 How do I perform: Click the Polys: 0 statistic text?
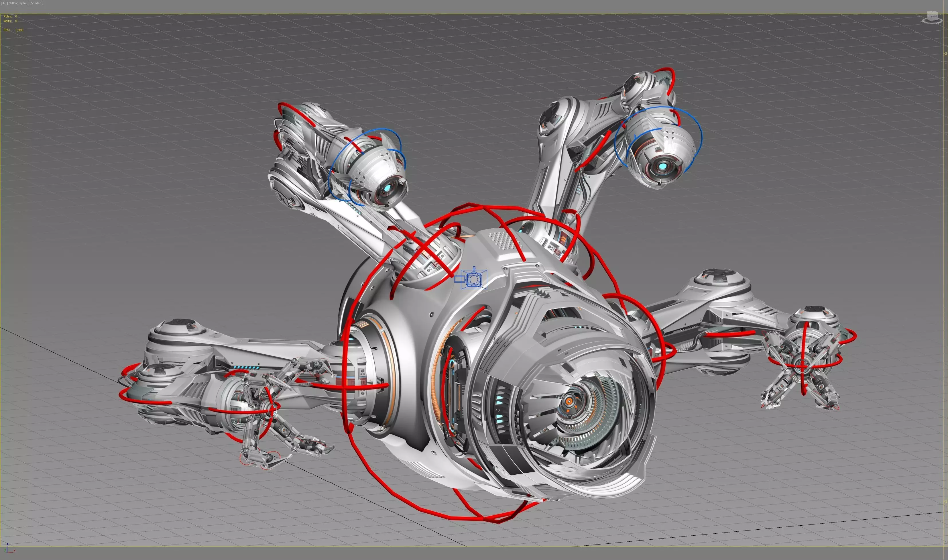(10, 17)
